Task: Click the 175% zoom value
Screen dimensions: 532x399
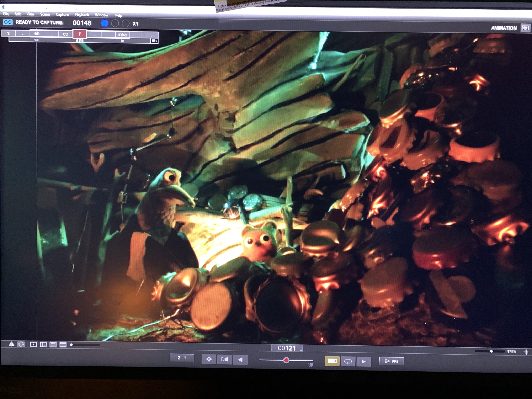Action: pos(512,352)
